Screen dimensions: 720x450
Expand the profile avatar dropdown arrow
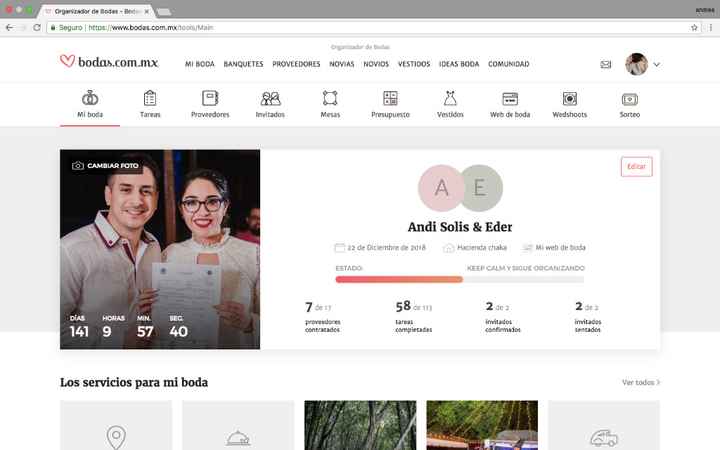point(656,64)
